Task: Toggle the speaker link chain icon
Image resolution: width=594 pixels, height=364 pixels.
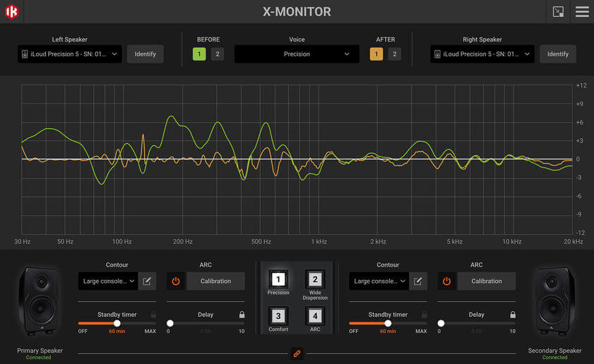Action: pyautogui.click(x=297, y=354)
